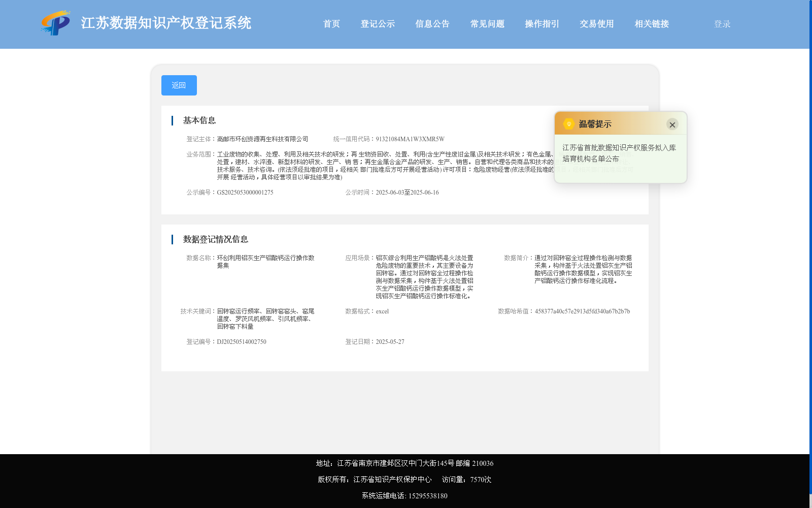
Task: Open the 首页 menu item
Action: [331, 24]
